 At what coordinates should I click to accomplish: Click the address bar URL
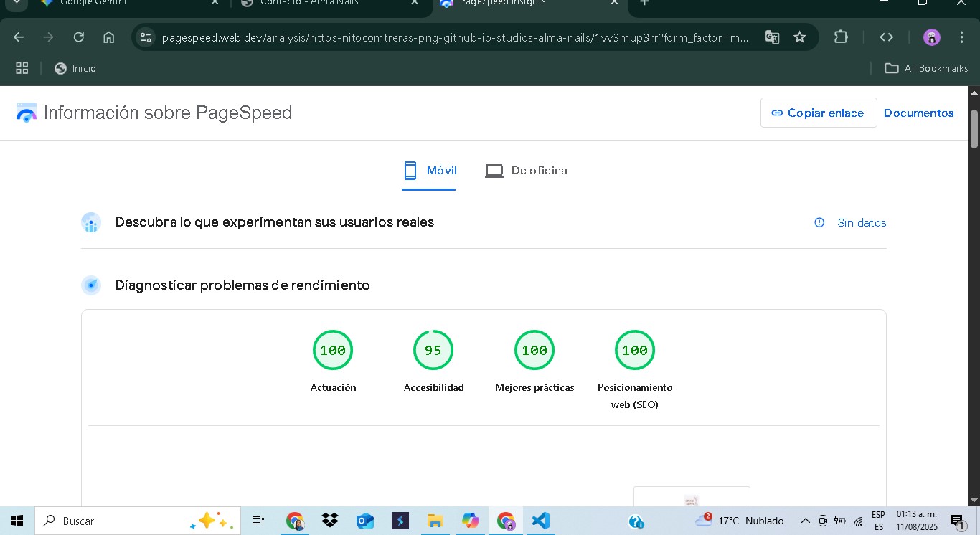456,37
